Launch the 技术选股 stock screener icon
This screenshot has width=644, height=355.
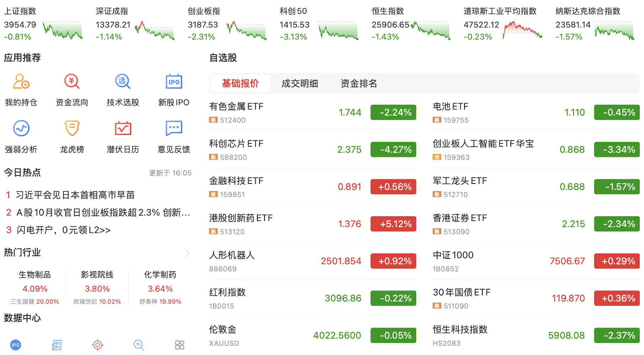(x=123, y=82)
